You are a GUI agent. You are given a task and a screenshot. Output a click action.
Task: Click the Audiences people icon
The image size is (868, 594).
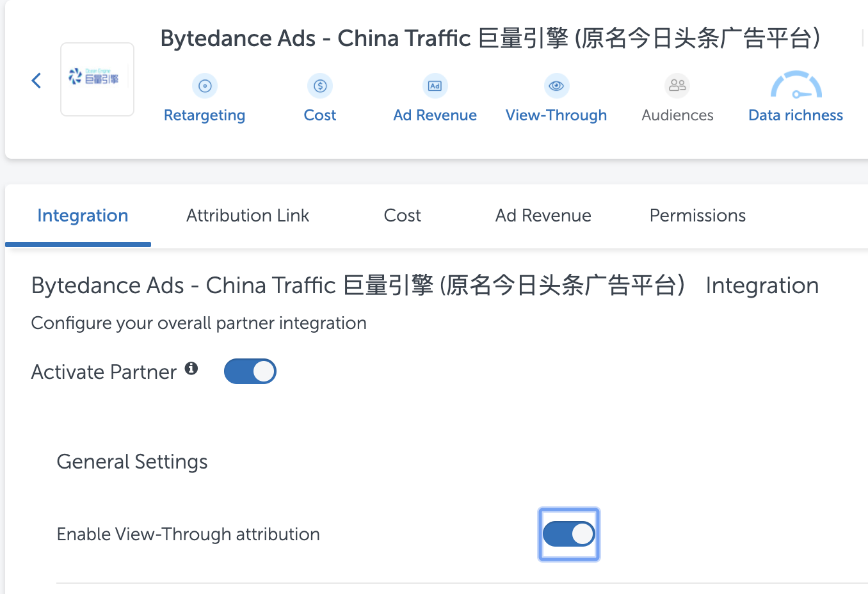pyautogui.click(x=677, y=86)
